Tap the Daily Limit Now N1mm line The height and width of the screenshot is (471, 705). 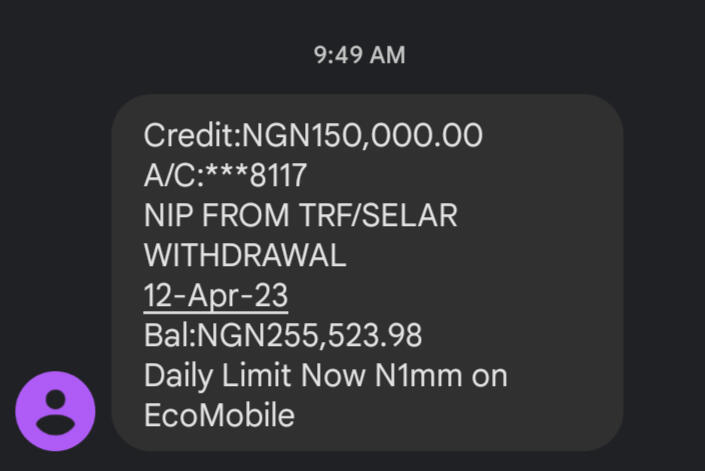coord(326,376)
